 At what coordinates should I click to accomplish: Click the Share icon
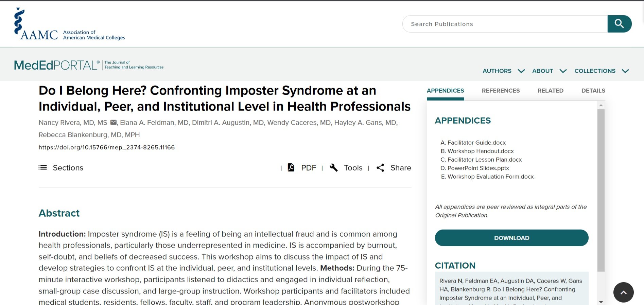pyautogui.click(x=380, y=167)
